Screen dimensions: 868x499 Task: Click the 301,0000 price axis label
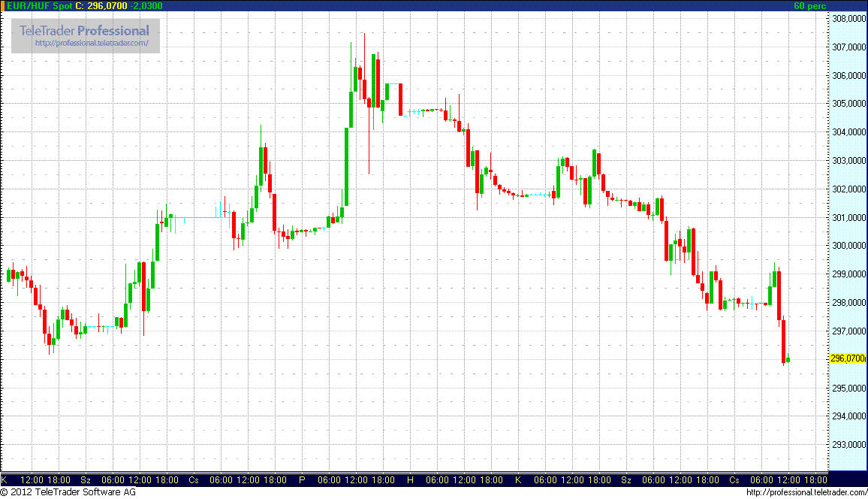(x=849, y=218)
